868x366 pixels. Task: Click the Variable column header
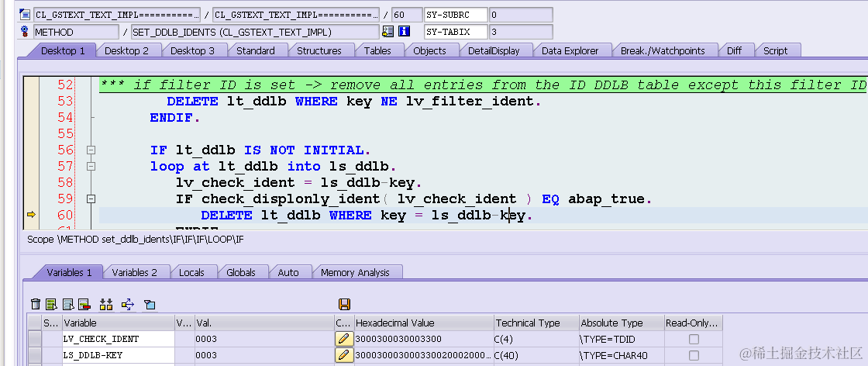click(118, 323)
